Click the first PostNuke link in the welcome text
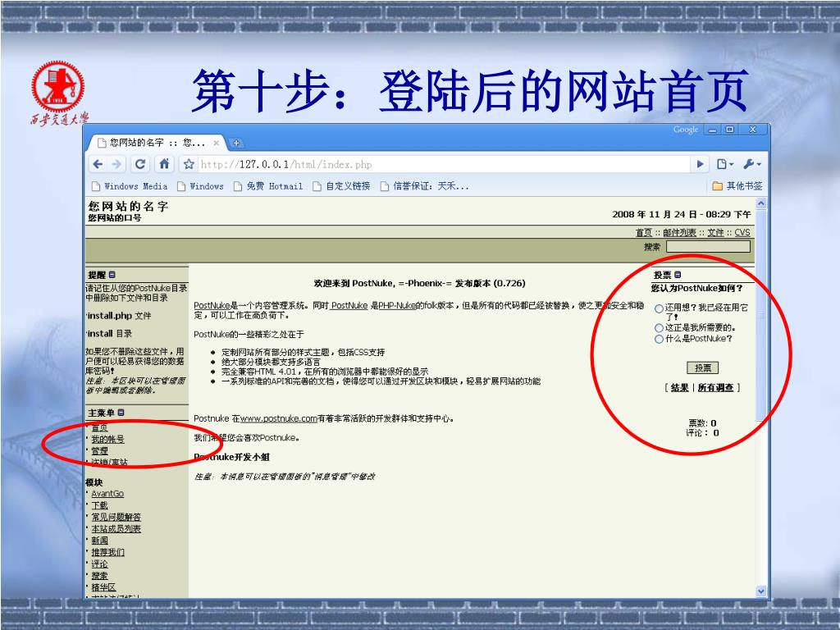840x630 pixels. pyautogui.click(x=212, y=305)
